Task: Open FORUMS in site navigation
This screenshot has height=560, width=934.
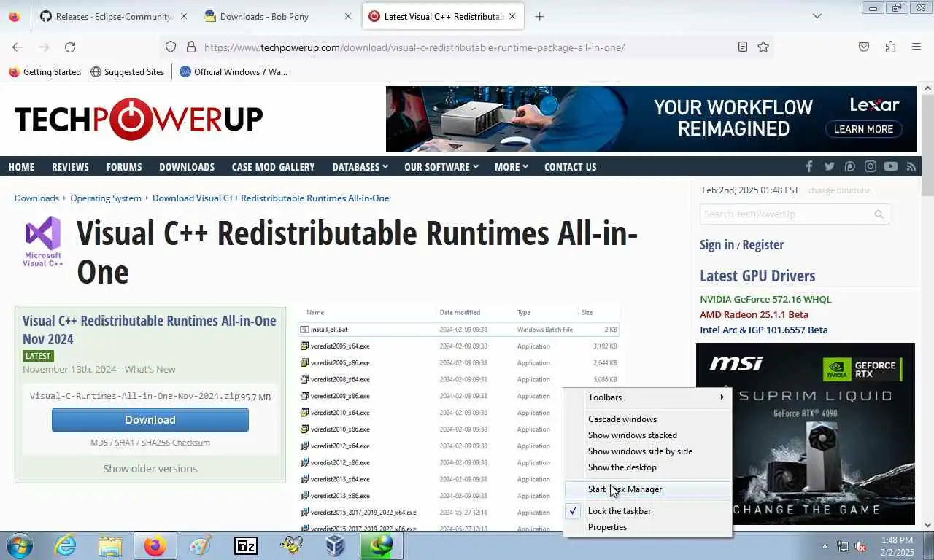Action: (x=124, y=167)
